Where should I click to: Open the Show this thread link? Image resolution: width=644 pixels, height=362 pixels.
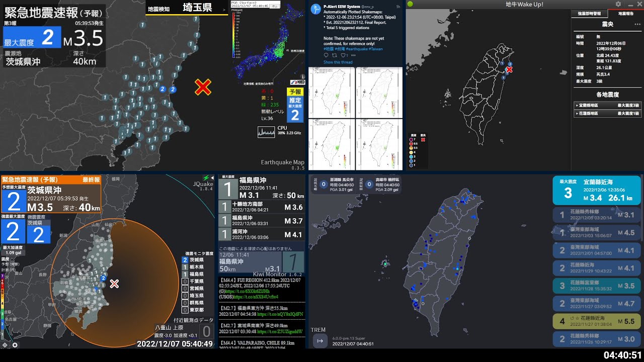338,62
